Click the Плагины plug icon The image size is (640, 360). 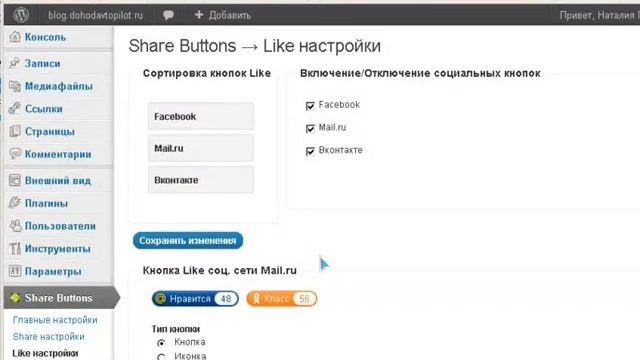point(15,203)
